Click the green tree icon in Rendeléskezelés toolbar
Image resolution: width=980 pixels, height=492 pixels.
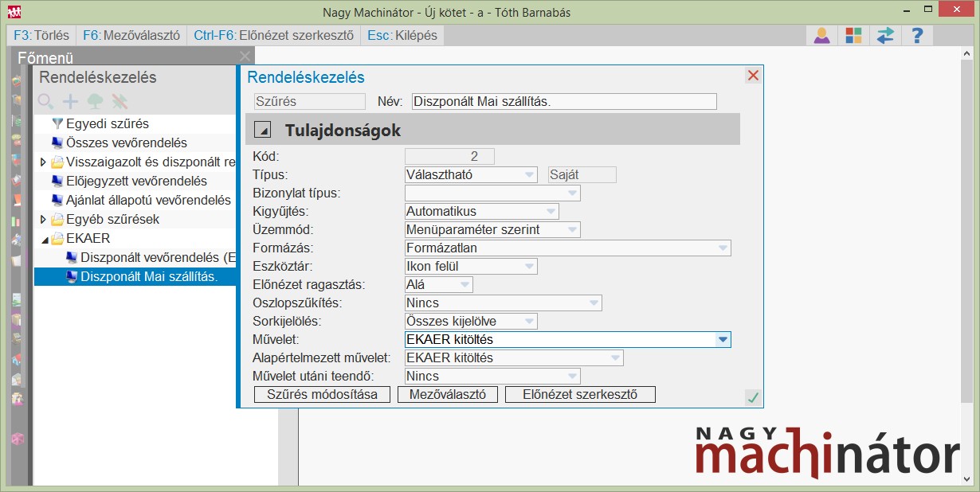[96, 102]
